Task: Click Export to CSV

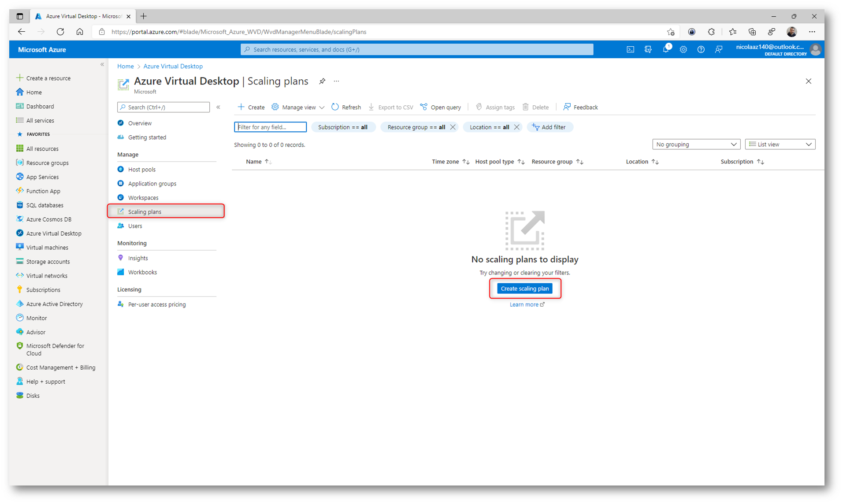Action: point(390,107)
